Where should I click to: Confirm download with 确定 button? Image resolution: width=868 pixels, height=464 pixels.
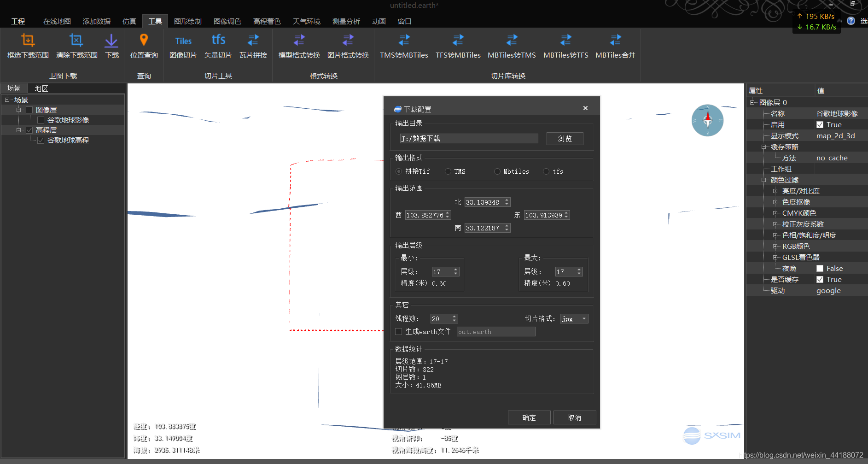(x=529, y=417)
